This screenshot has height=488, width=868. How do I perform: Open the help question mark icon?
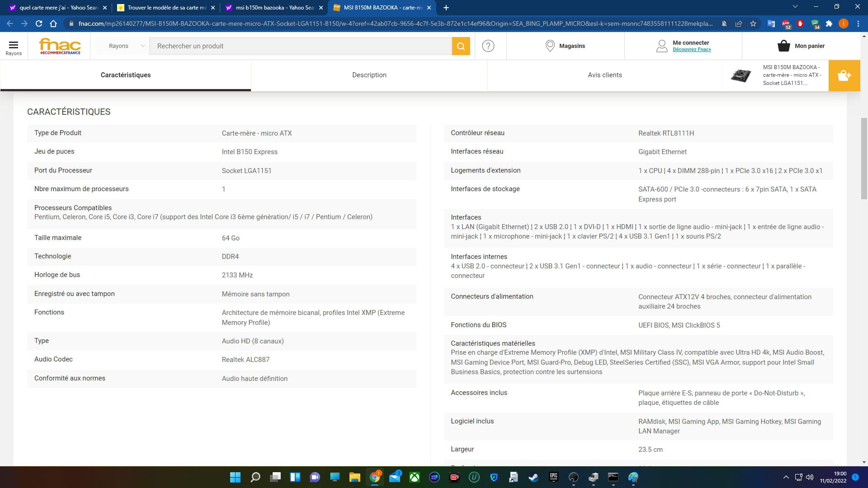pos(488,46)
